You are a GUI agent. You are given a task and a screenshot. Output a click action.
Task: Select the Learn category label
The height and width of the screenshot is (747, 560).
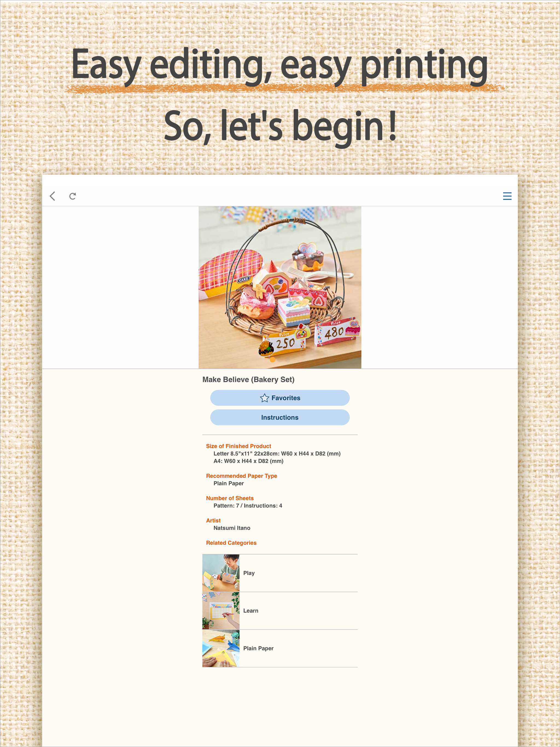[x=251, y=611]
